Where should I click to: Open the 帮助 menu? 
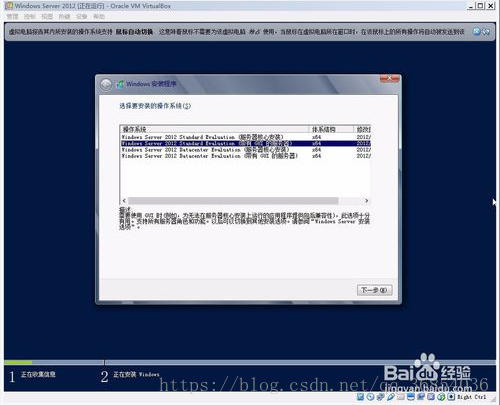[99, 16]
